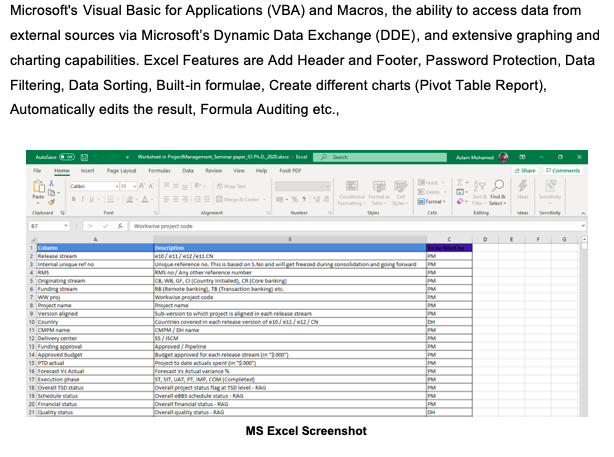Viewport: 614px width, 457px height.
Task: Click Merge & Center
Action: coord(238,199)
